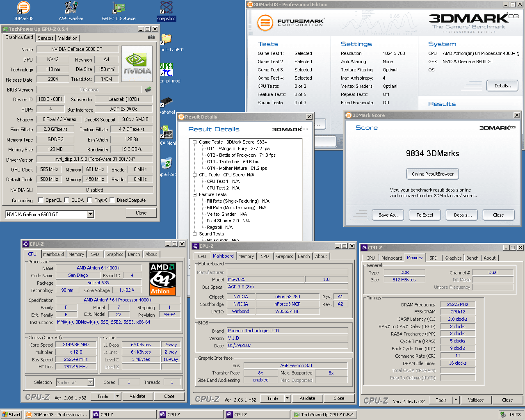Click the Core Speed value field

[76, 345]
